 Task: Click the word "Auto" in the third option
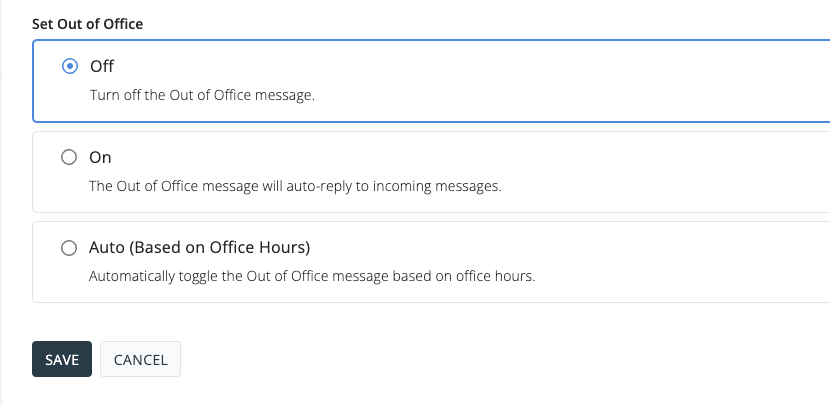click(x=107, y=247)
